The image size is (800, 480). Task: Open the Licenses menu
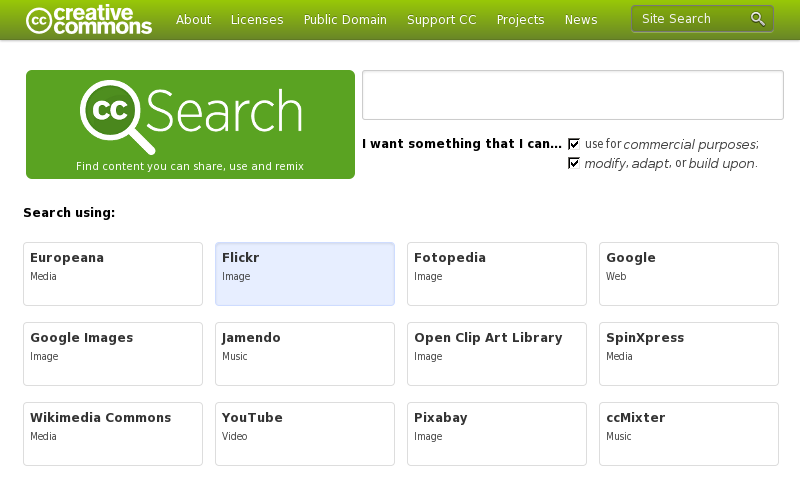pos(257,20)
